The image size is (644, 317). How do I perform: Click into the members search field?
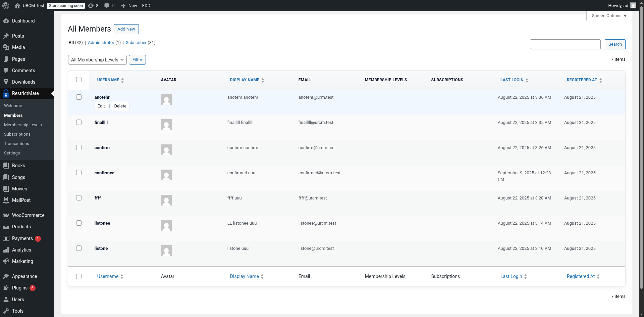565,44
